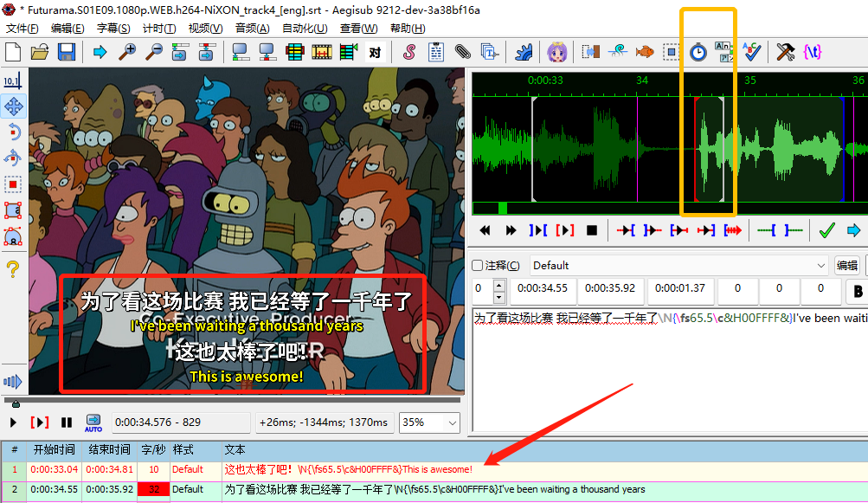Toggle bold formatting B button
The image size is (868, 503).
pyautogui.click(x=858, y=290)
